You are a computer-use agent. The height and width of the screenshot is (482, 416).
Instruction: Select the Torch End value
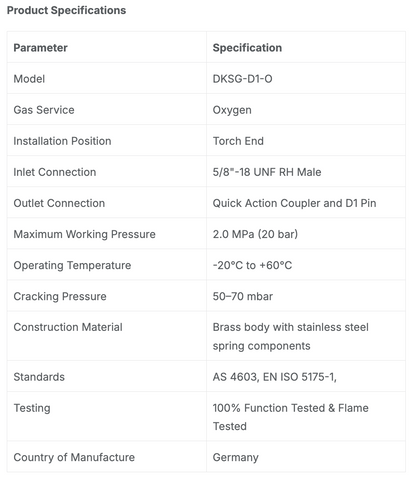[238, 141]
